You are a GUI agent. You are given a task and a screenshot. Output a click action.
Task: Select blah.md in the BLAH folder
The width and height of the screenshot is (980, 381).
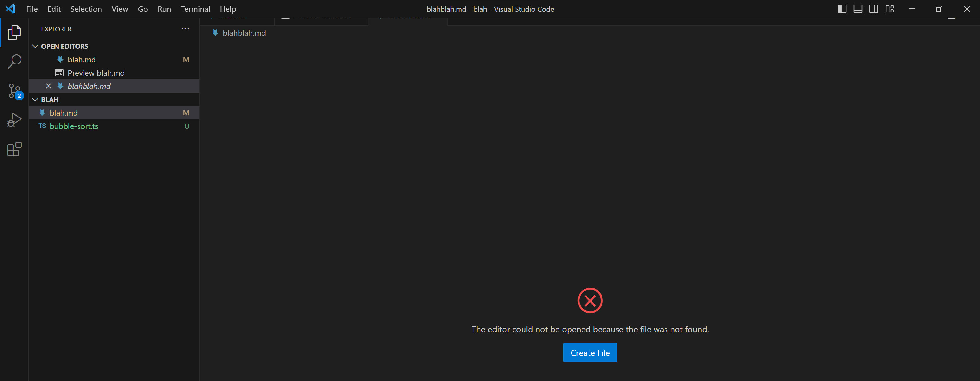click(63, 113)
